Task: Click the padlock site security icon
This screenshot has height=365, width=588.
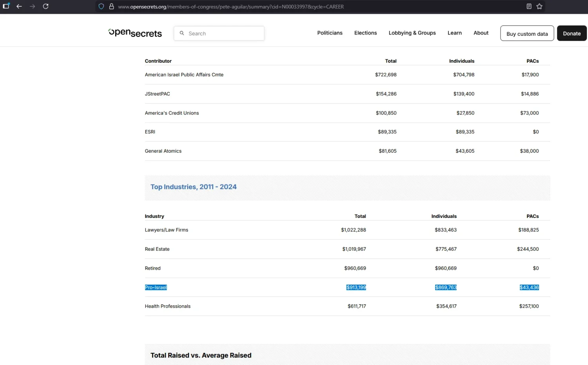Action: tap(111, 6)
